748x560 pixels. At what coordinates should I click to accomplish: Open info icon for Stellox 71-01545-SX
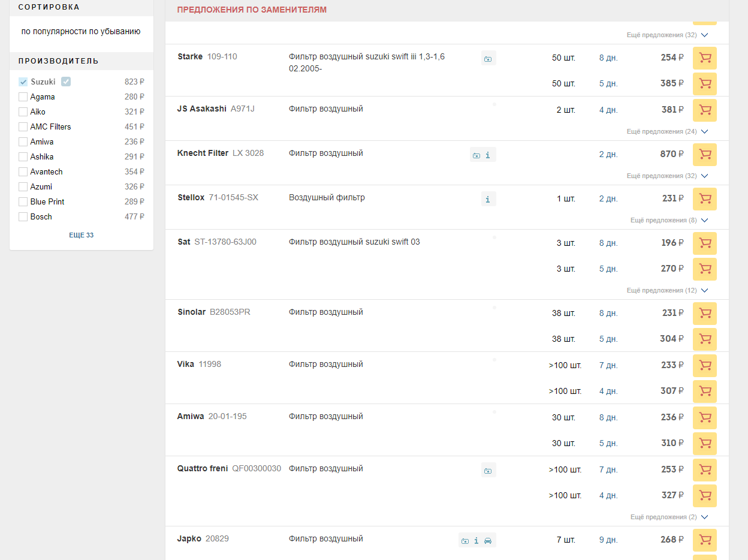(x=488, y=199)
